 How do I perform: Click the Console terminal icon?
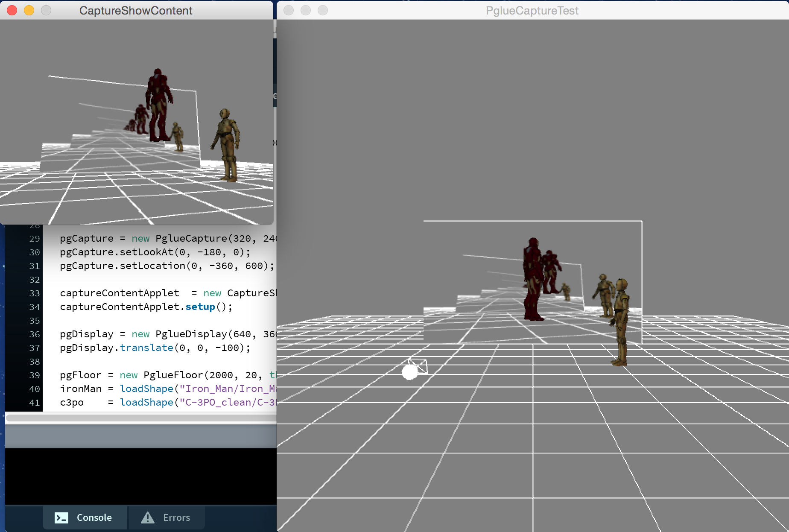[x=61, y=518]
